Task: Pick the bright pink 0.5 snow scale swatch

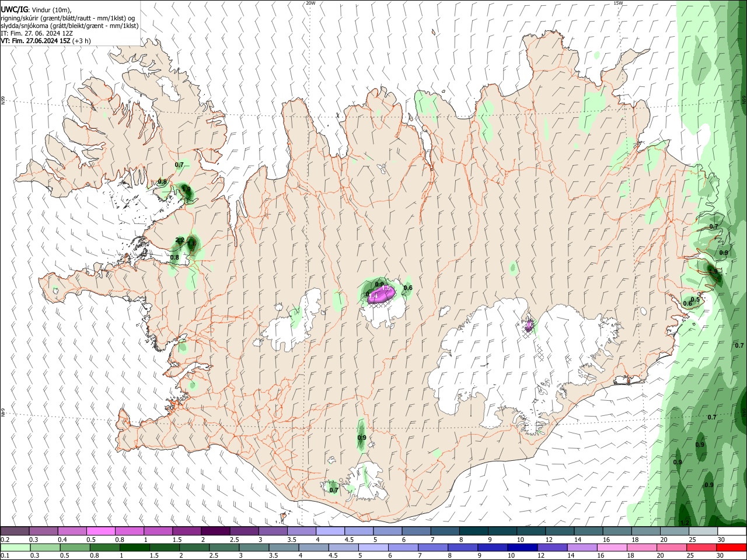Action: (x=100, y=531)
